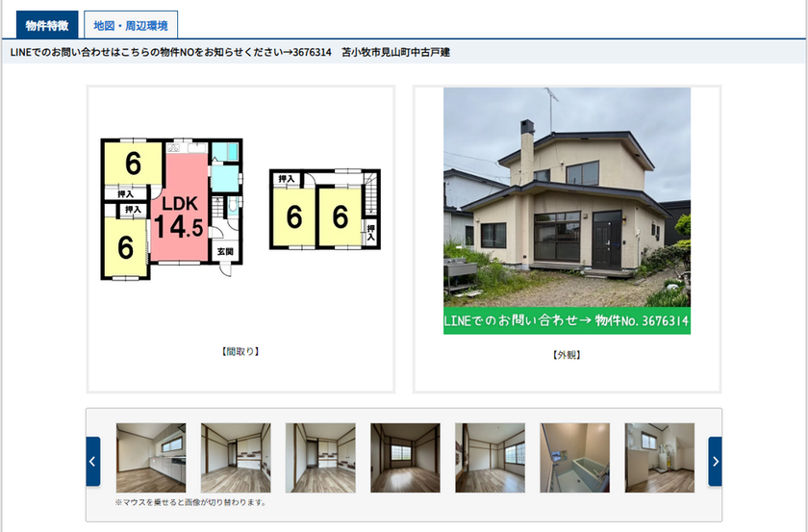Click the second-floor plan with two 6-mat rooms

[x=325, y=212]
